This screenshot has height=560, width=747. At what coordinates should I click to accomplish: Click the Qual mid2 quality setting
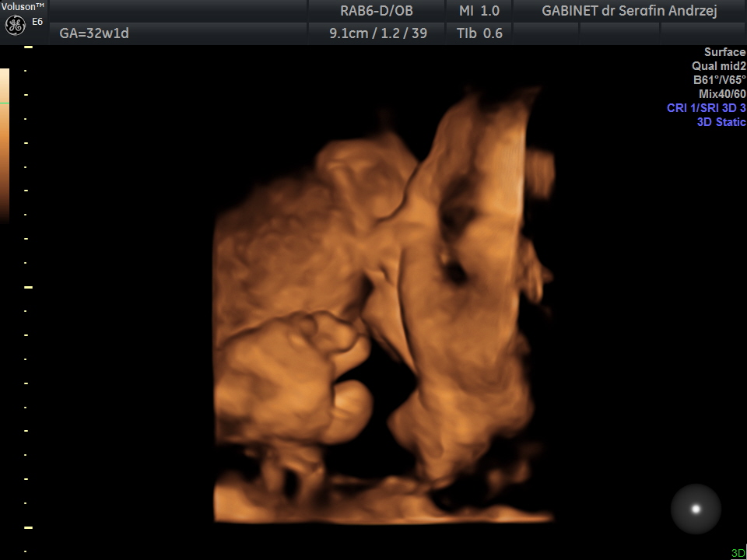[x=719, y=66]
